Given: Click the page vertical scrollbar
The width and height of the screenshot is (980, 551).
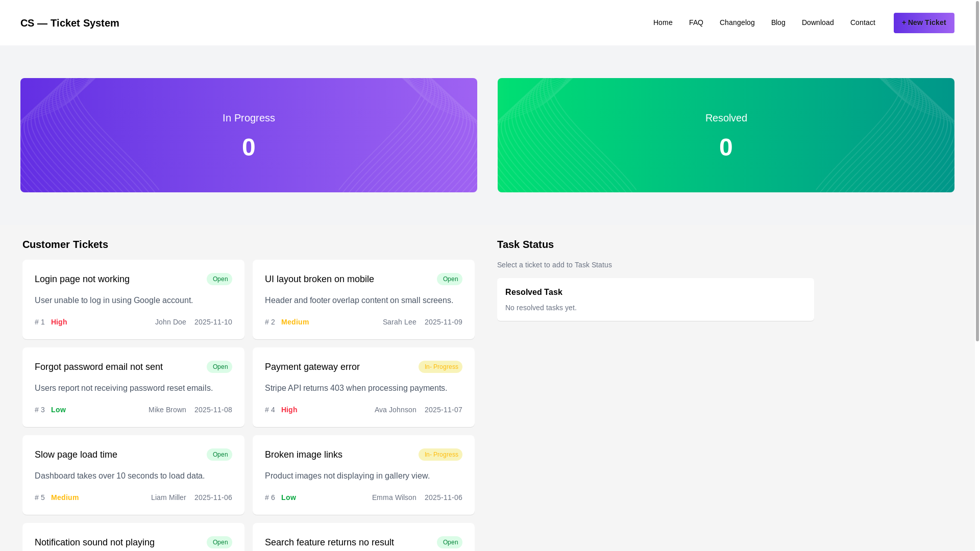Looking at the screenshot, I should 977,171.
